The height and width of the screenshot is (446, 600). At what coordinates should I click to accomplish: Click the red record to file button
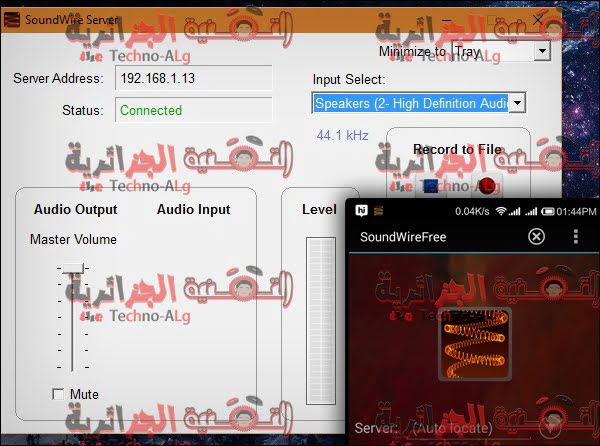click(x=487, y=186)
